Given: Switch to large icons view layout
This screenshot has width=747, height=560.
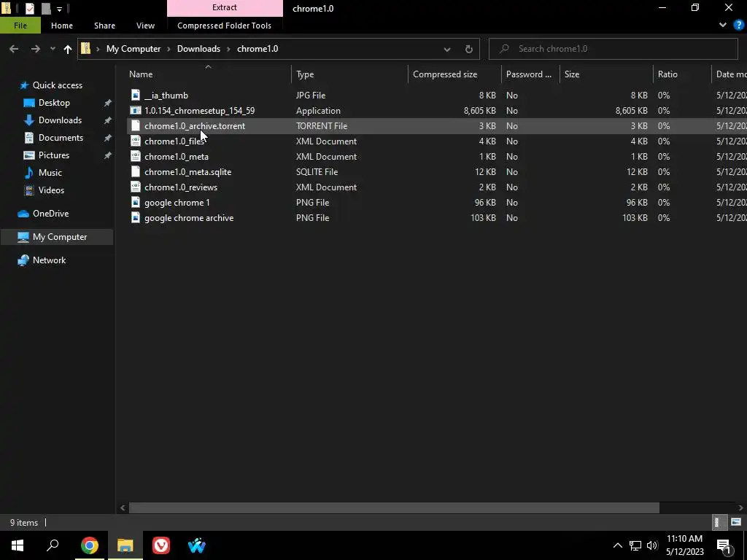Looking at the screenshot, I should (x=736, y=522).
